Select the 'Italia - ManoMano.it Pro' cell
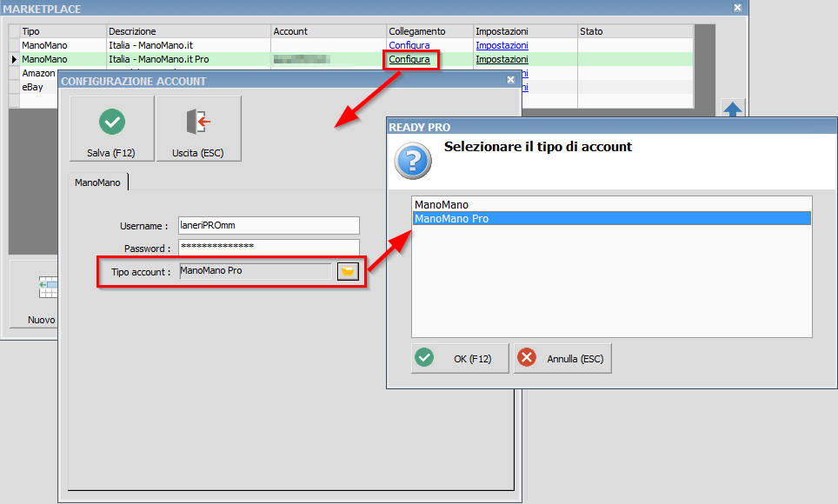Image resolution: width=838 pixels, height=504 pixels. point(189,59)
